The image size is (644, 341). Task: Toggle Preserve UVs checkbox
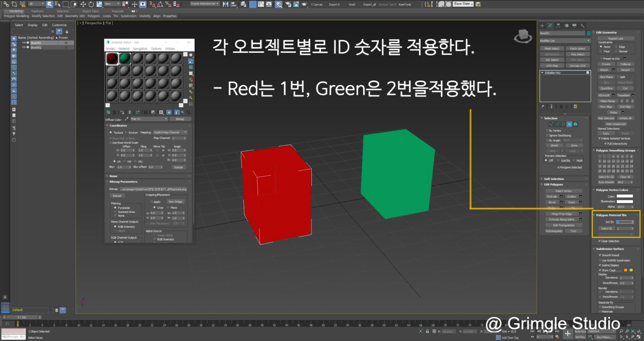pos(601,59)
